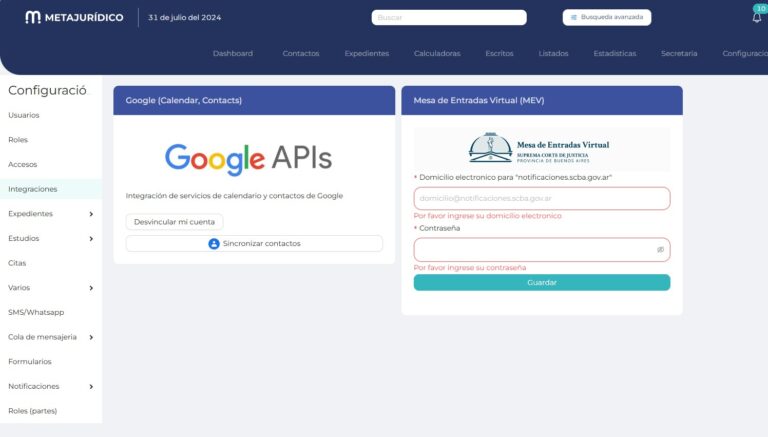This screenshot has height=437, width=768.
Task: Select Roles in the sidebar
Action: 18,140
